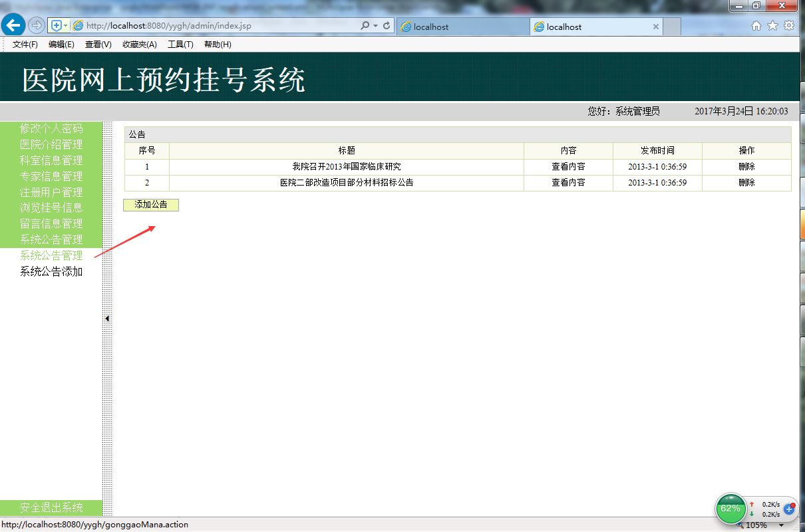The width and height of the screenshot is (805, 532).
Task: Open the browser Home icon
Action: pyautogui.click(x=756, y=25)
